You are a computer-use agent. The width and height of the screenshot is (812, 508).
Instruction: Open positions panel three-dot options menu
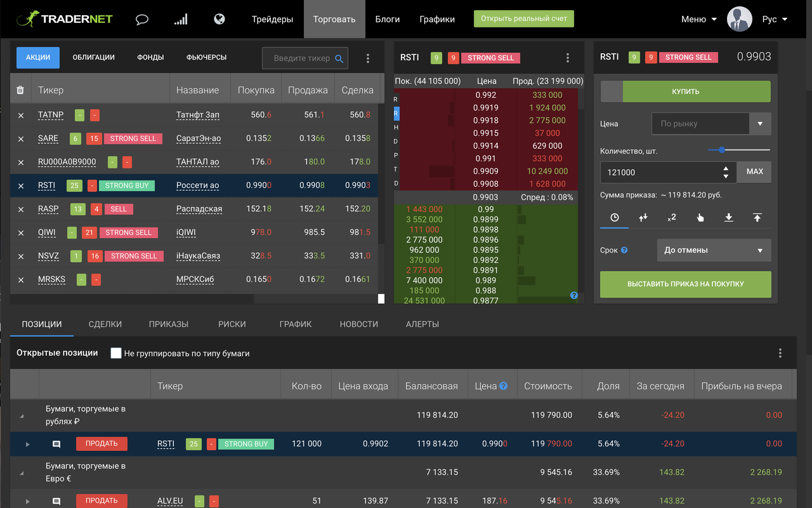[x=780, y=353]
